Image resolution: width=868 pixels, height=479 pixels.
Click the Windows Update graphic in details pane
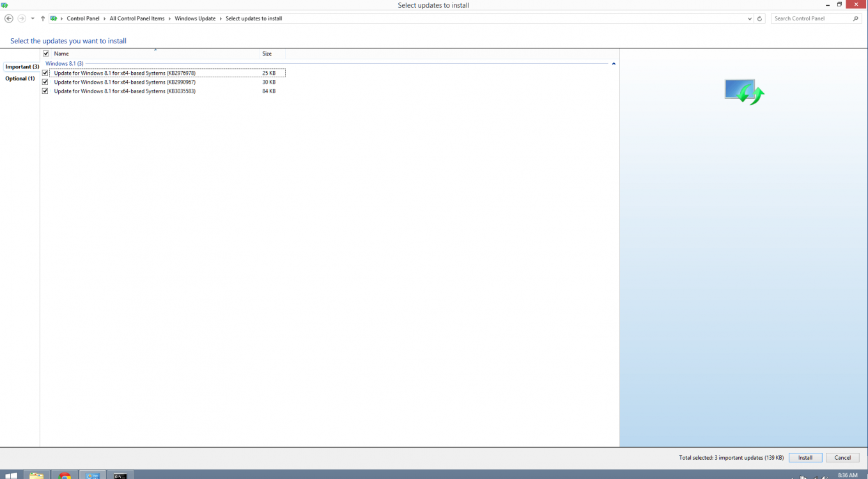[745, 91]
